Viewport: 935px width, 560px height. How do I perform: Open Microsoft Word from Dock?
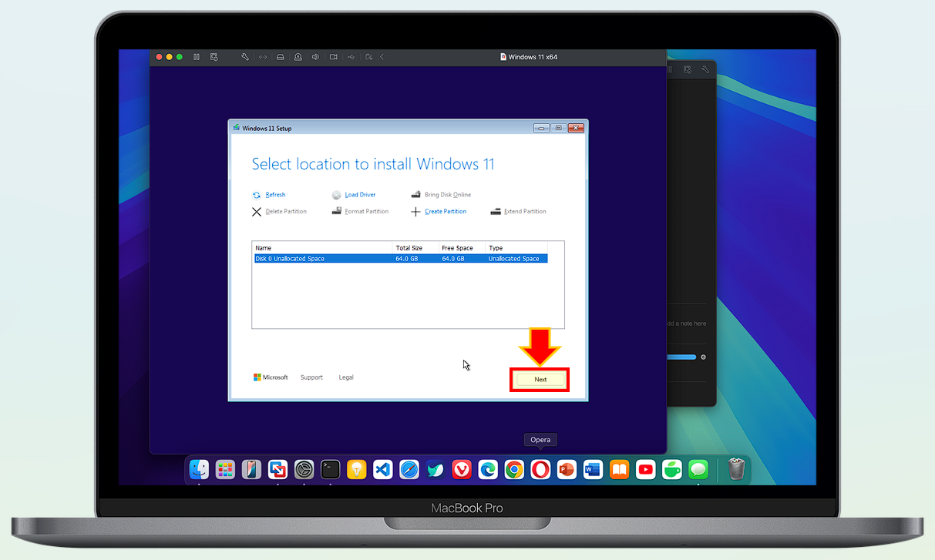click(x=593, y=469)
